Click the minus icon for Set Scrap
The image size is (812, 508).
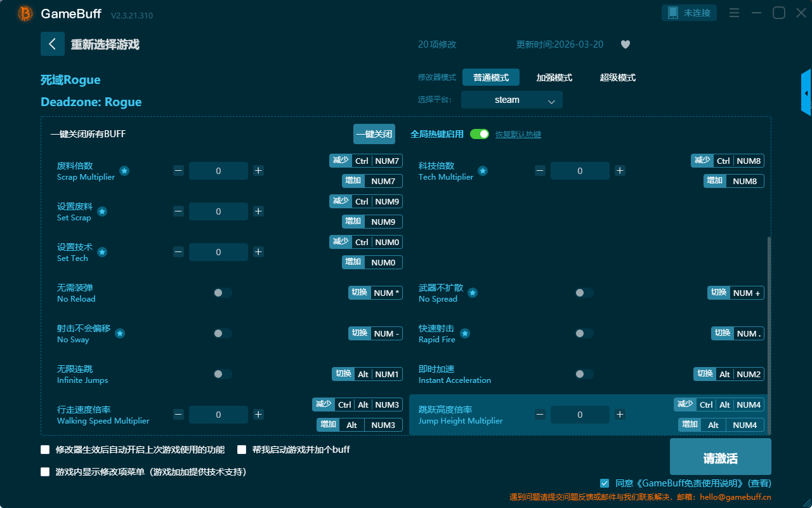pos(178,211)
